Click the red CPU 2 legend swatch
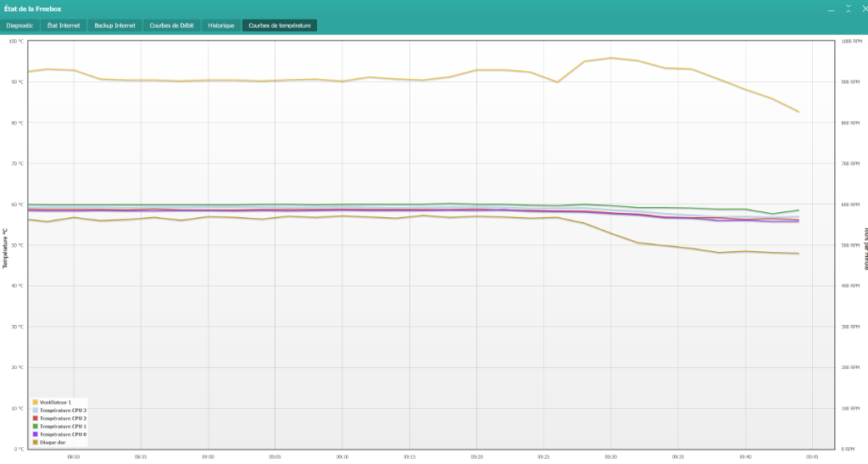The width and height of the screenshot is (868, 464). click(x=36, y=418)
